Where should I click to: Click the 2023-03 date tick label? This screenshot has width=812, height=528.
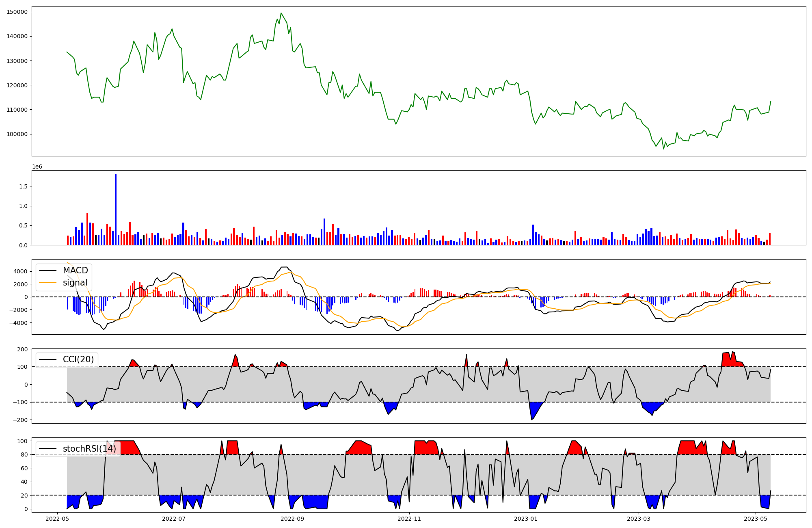coord(639,519)
